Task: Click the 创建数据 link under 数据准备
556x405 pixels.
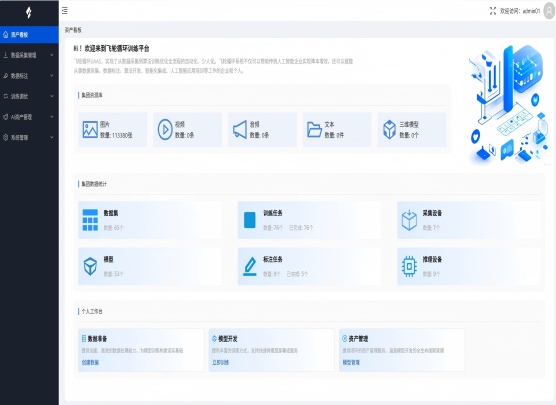Action: click(x=90, y=362)
